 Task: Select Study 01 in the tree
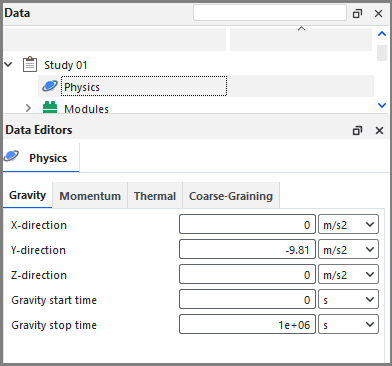[x=66, y=65]
